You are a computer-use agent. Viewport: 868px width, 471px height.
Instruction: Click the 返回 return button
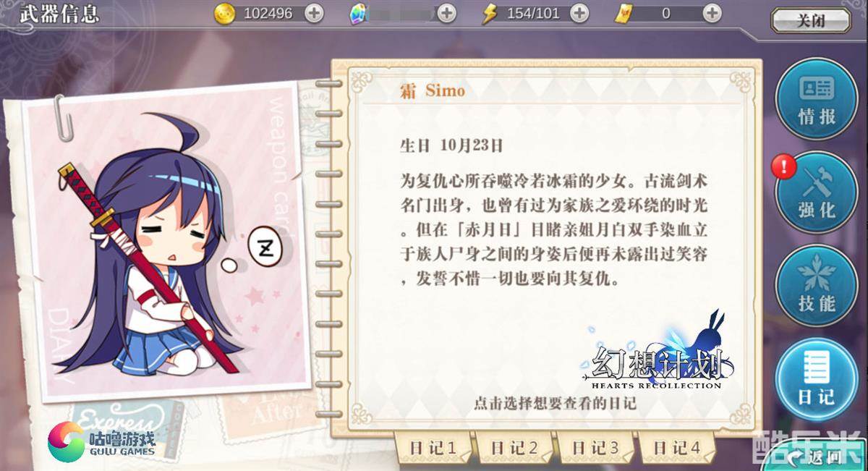[817, 457]
